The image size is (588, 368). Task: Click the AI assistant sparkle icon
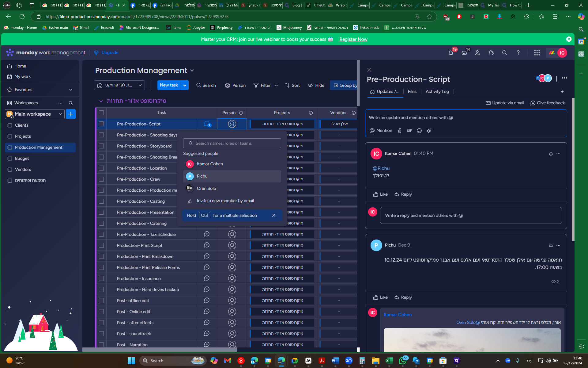click(x=429, y=131)
